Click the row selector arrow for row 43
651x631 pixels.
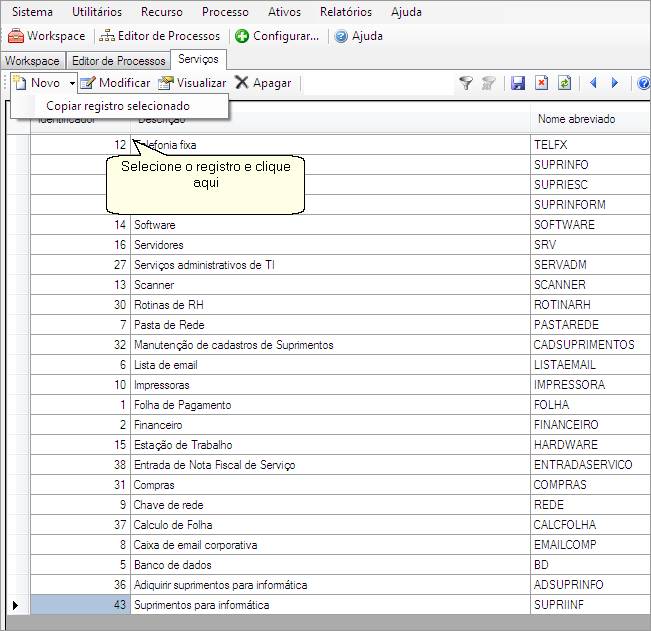pos(15,605)
